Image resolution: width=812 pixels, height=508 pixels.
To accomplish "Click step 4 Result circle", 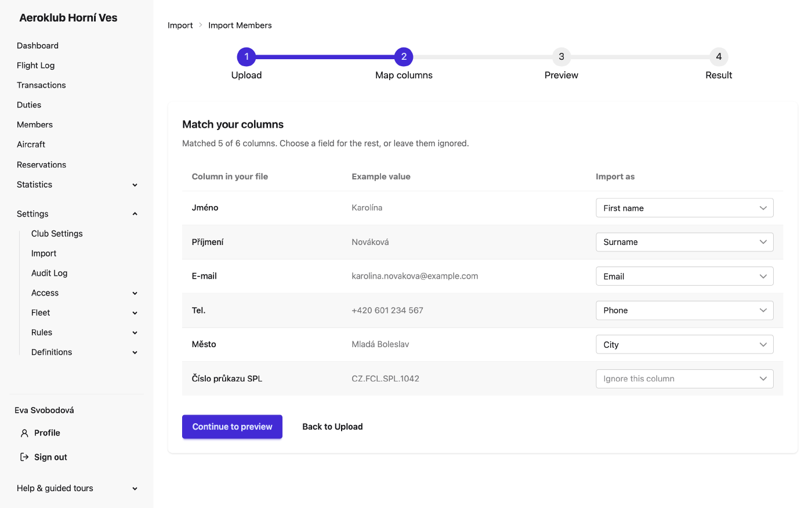I will point(719,57).
